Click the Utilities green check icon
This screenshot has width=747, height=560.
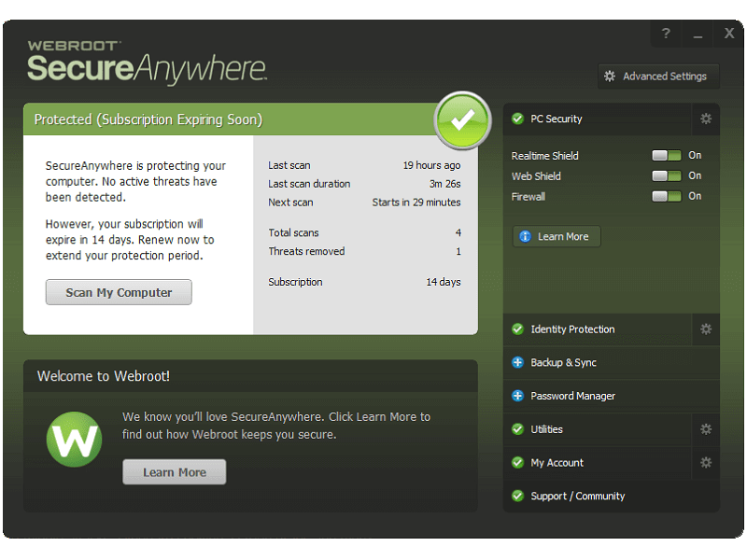517,429
